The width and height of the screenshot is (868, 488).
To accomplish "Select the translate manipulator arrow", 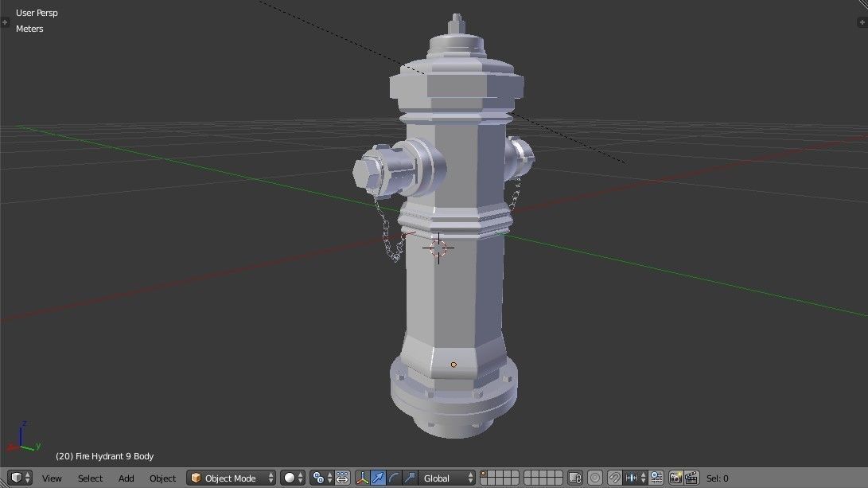I will (x=378, y=478).
